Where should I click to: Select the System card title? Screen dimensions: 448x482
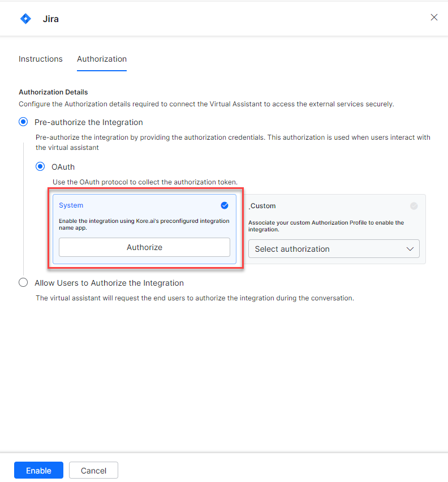pos(71,205)
